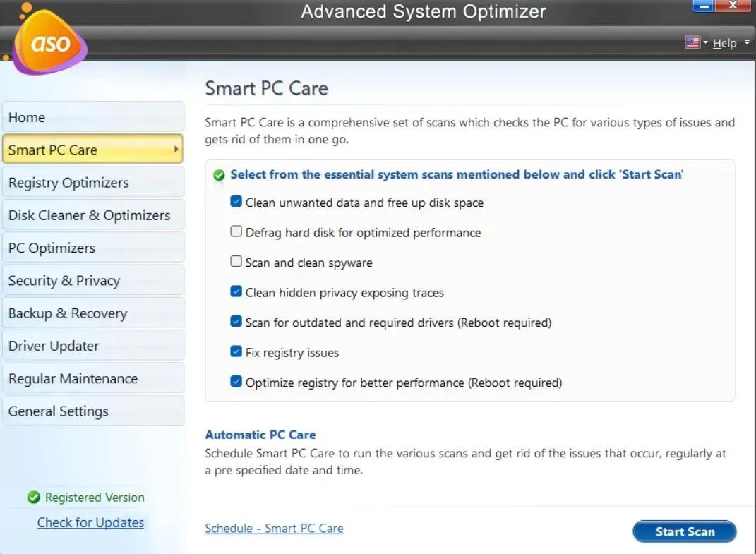Select Security & Privacy in the sidebar
Screen dimensions: 756x554
pyautogui.click(x=64, y=280)
